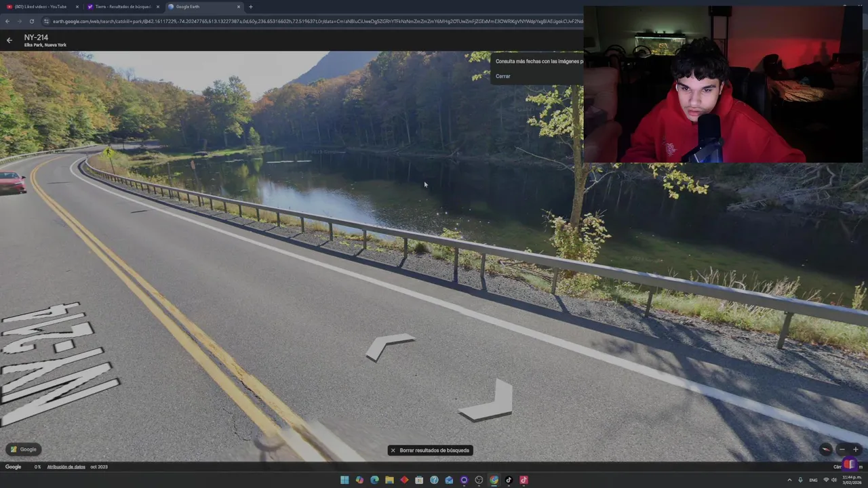Screen dimensions: 868x488
Task: Open OBS Studio from taskbar
Action: [x=479, y=480]
